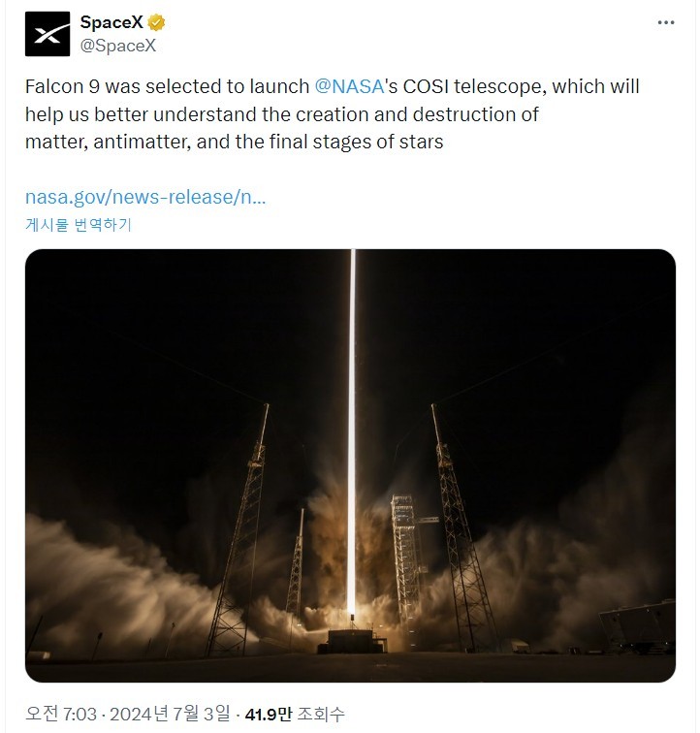The image size is (700, 733).
Task: Click the SpaceX display name
Action: pos(111,22)
